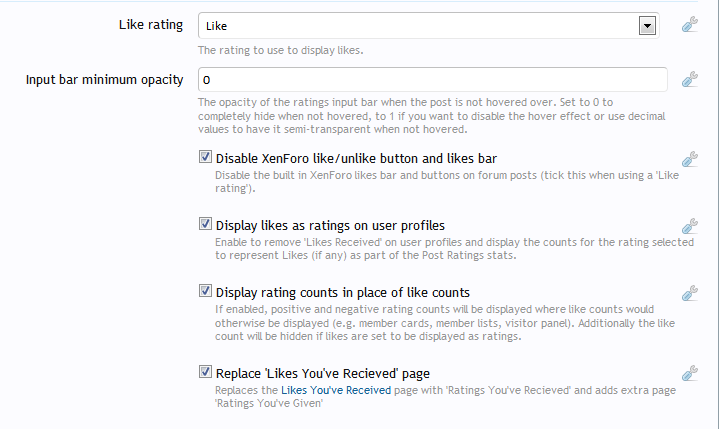719x429 pixels.
Task: Click wrench icon for Display likes as ratings option
Action: click(x=689, y=226)
